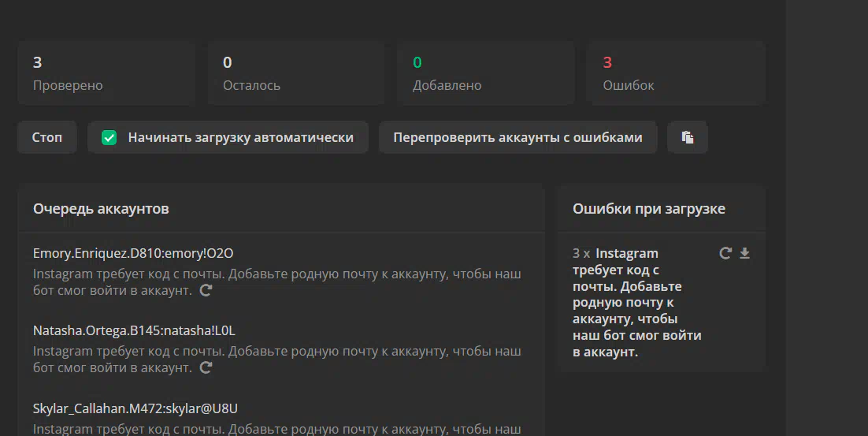This screenshot has width=868, height=436.
Task: Click the copy to clipboard icon button
Action: [688, 137]
